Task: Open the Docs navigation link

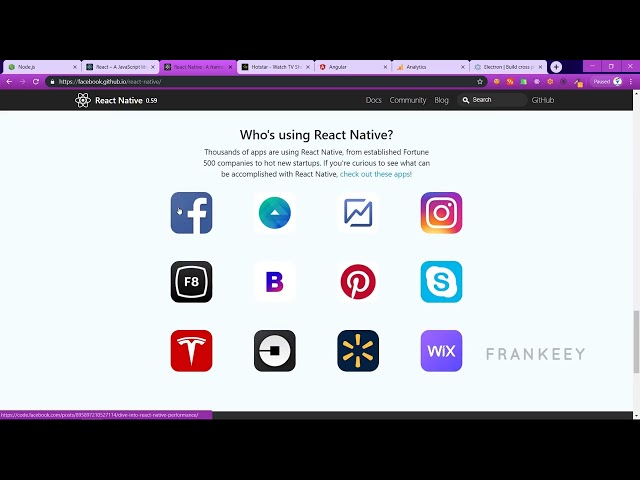Action: tap(373, 100)
